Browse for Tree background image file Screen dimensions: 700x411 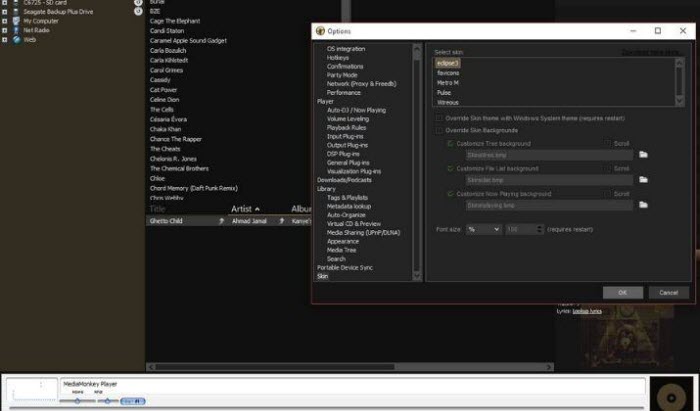coord(643,154)
